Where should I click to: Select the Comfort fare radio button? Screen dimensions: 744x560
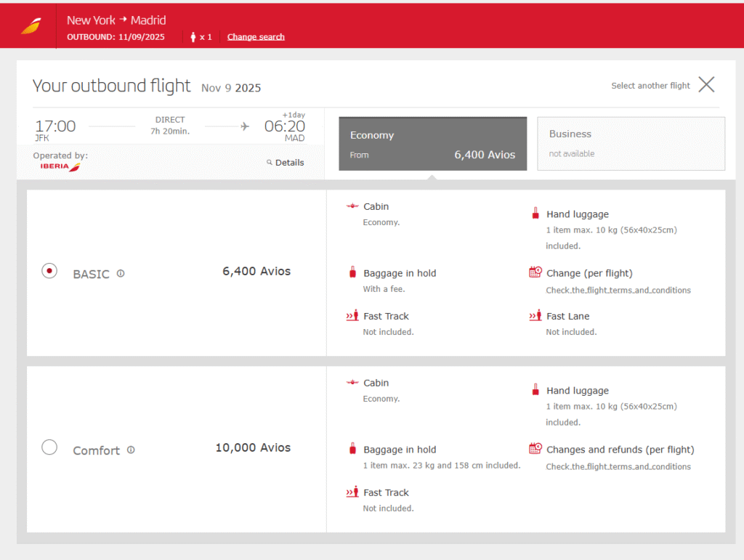pyautogui.click(x=49, y=447)
